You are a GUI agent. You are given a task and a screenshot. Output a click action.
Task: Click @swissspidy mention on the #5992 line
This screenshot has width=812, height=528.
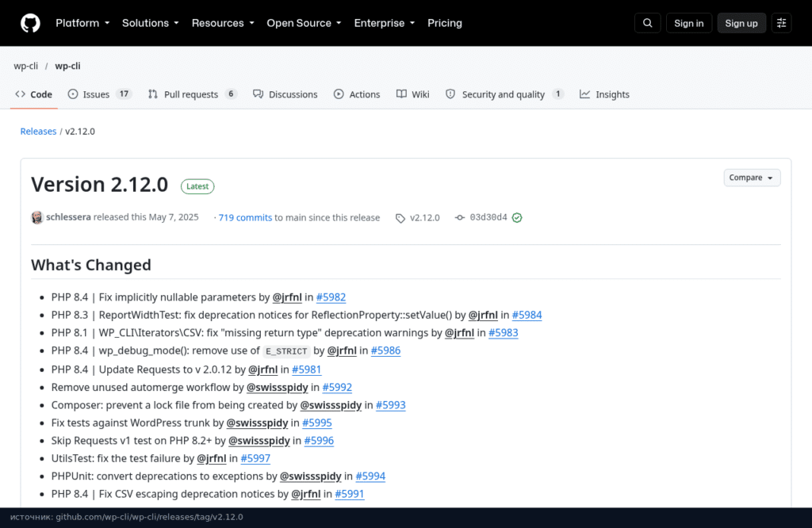coord(277,388)
